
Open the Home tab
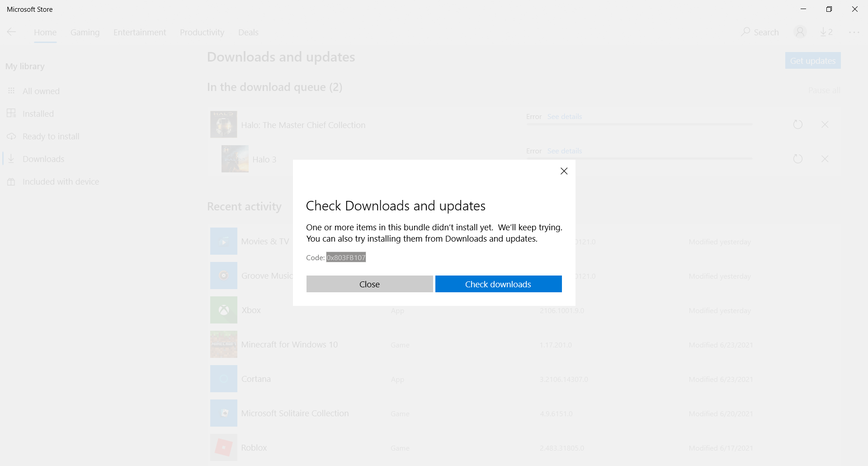point(45,32)
